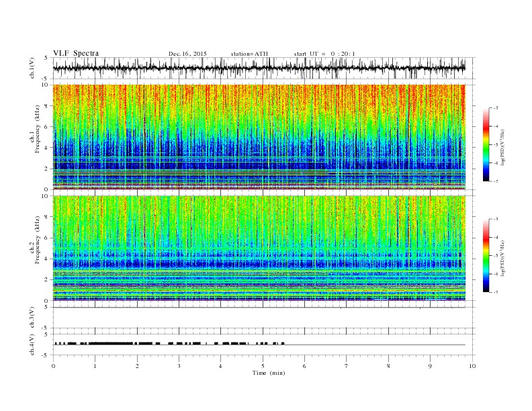Click the ch.1 PSD color scale bar
This screenshot has width=532, height=411.
(486, 144)
